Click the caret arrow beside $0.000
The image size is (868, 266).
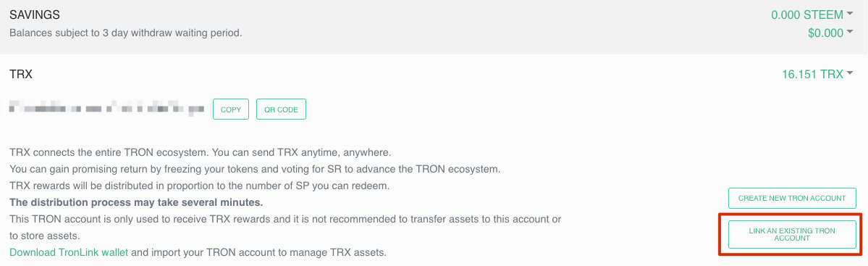tap(849, 32)
